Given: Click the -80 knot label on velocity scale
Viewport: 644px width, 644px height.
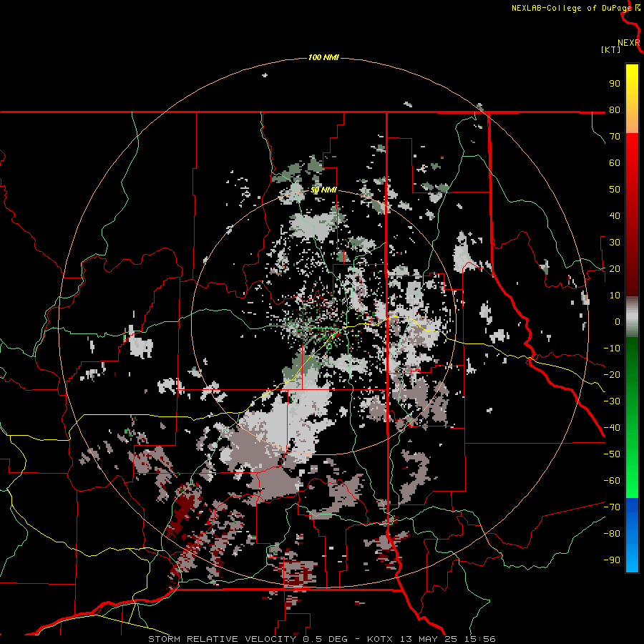Looking at the screenshot, I should tap(612, 534).
